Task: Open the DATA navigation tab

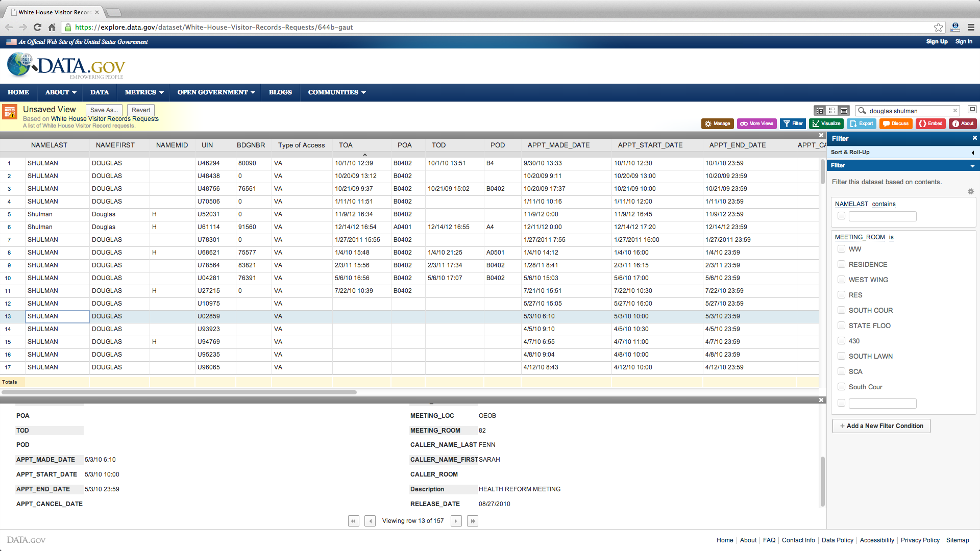Action: point(100,92)
